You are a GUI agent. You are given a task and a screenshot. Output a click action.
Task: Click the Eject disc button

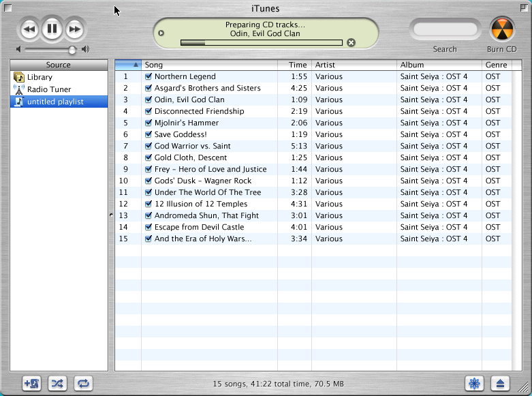[x=500, y=384]
